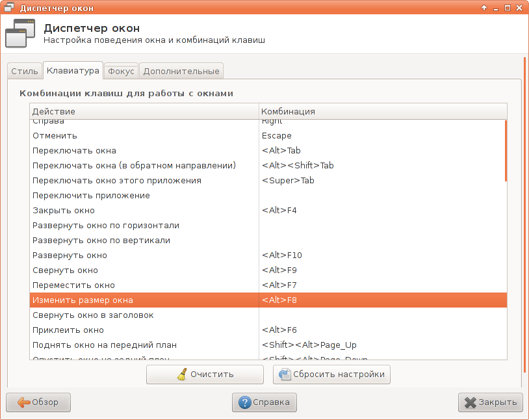This screenshot has width=529, height=420.
Task: Select Поднять окно на передний план row
Action: 268,345
